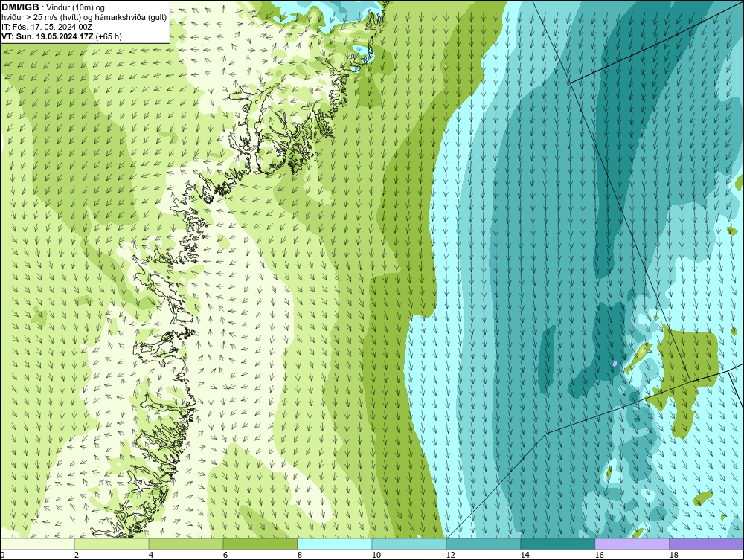Click the scale label '8'

[x=299, y=555]
